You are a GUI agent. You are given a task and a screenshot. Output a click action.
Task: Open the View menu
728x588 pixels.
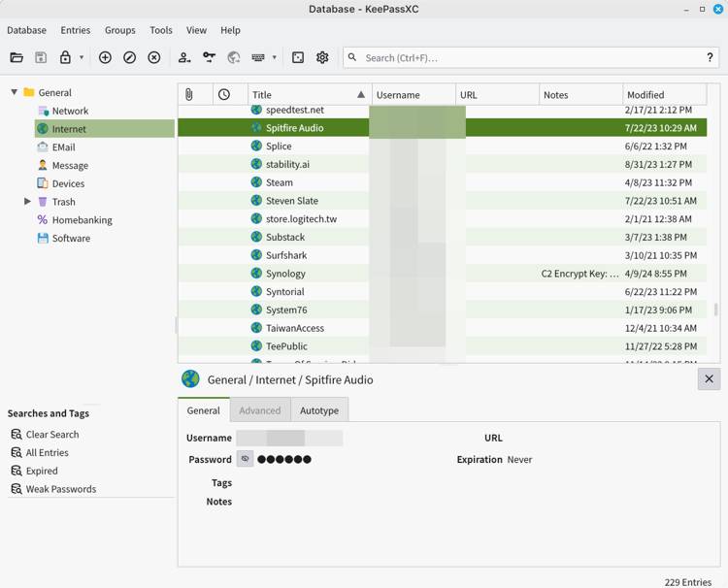pyautogui.click(x=196, y=30)
